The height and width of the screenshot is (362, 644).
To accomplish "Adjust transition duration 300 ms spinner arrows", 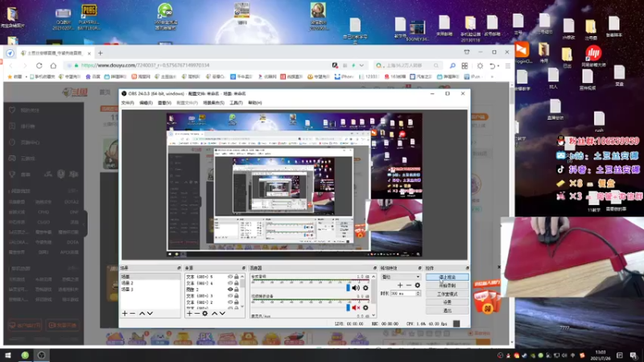I will tap(418, 294).
